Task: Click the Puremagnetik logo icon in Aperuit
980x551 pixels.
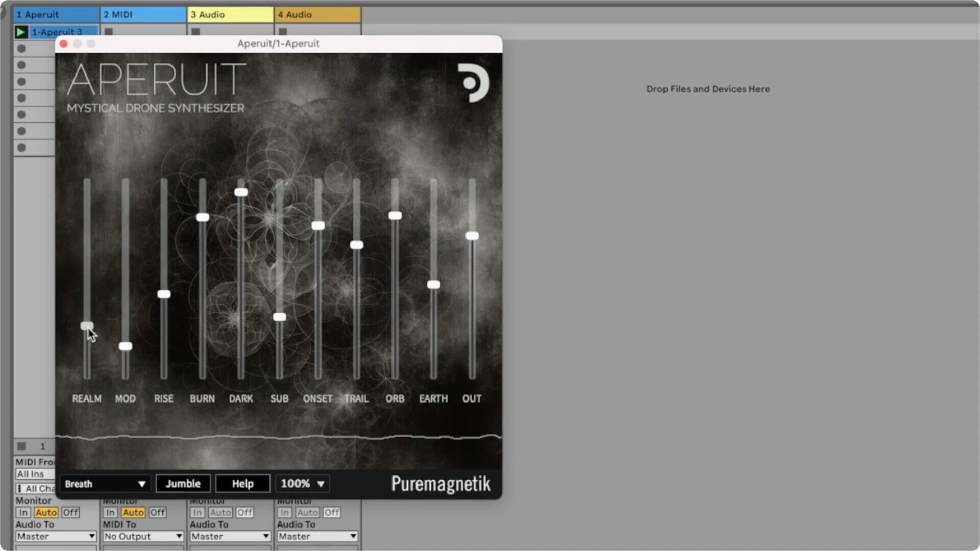Action: pyautogui.click(x=473, y=83)
